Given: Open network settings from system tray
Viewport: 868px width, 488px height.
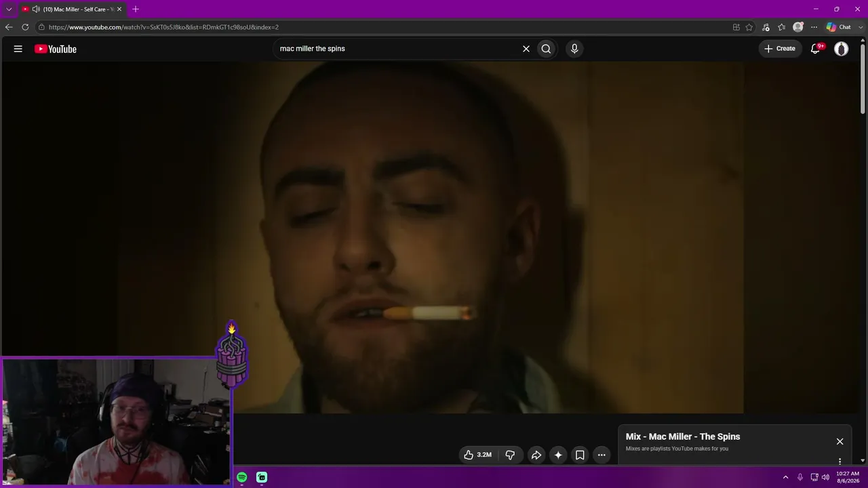Looking at the screenshot, I should [814, 477].
